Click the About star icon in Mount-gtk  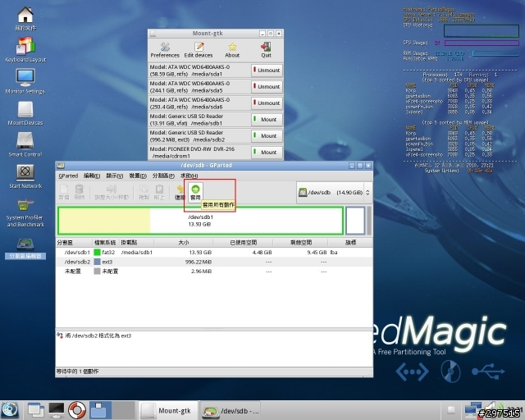click(x=232, y=47)
